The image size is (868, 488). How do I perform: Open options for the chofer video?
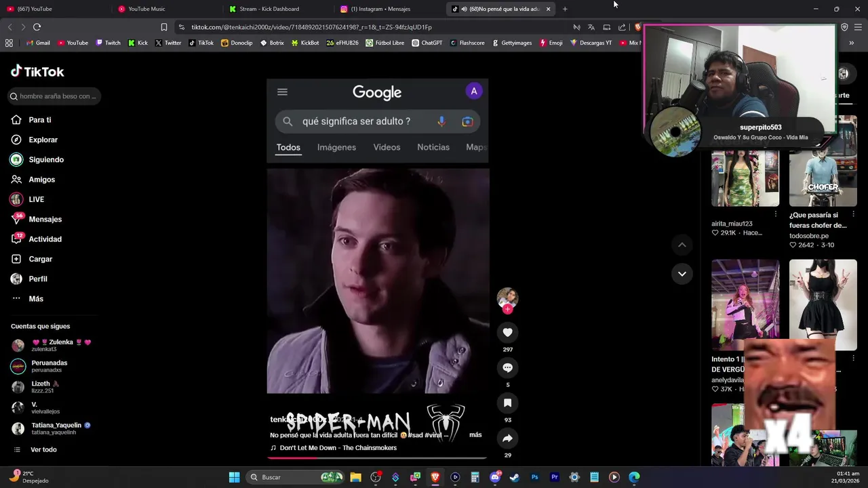853,214
